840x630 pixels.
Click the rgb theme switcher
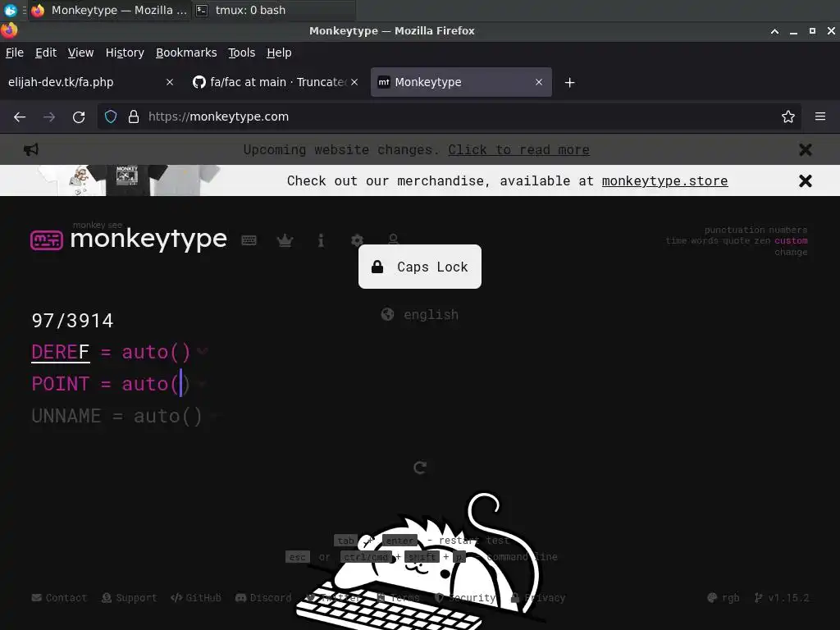point(724,598)
